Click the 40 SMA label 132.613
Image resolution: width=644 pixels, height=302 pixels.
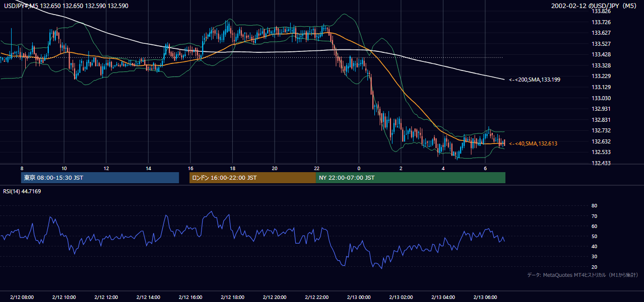pyautogui.click(x=533, y=143)
